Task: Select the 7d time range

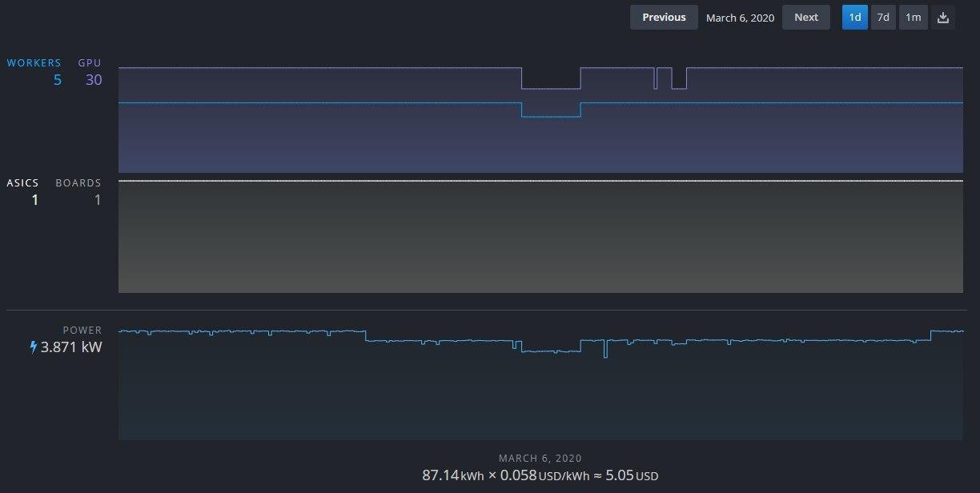Action: (883, 18)
